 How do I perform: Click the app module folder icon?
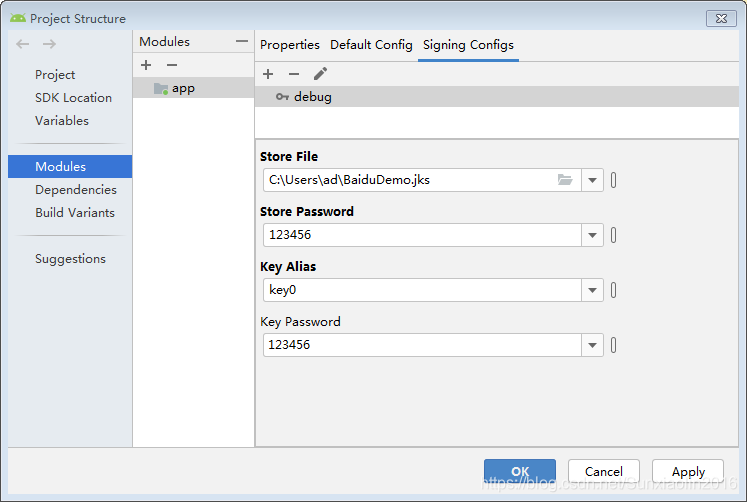click(x=161, y=88)
